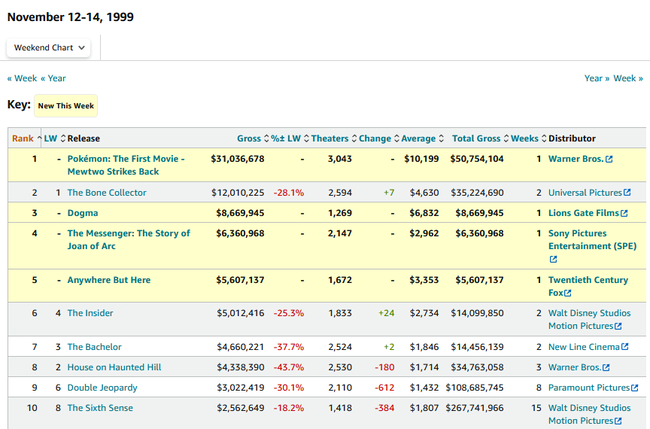This screenshot has height=429, width=650.
Task: Open The Bone Collector release page
Action: point(107,193)
